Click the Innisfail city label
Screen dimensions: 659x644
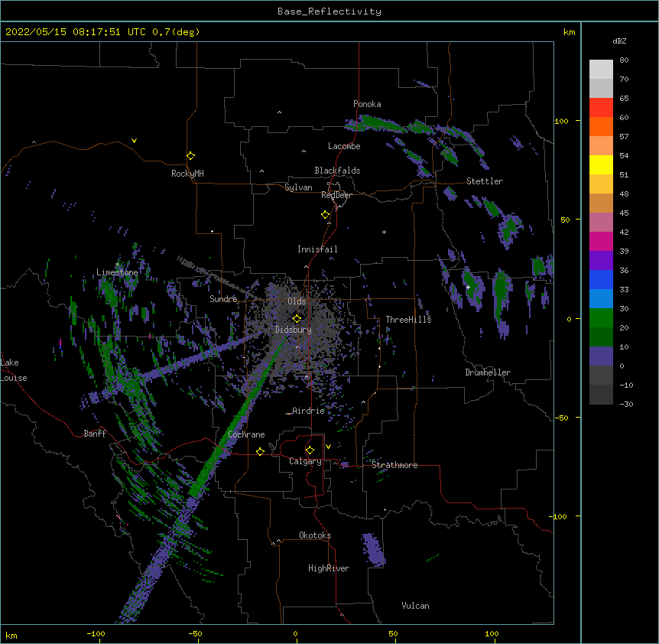coord(317,249)
